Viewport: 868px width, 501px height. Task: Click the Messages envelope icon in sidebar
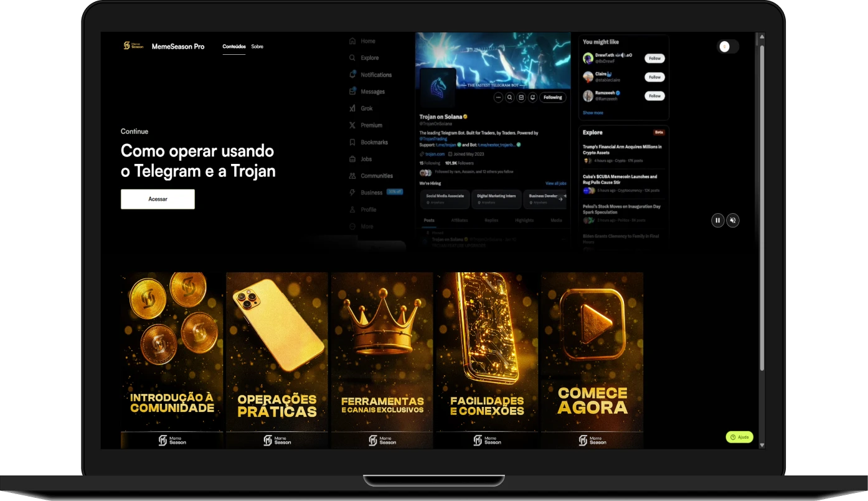click(352, 92)
